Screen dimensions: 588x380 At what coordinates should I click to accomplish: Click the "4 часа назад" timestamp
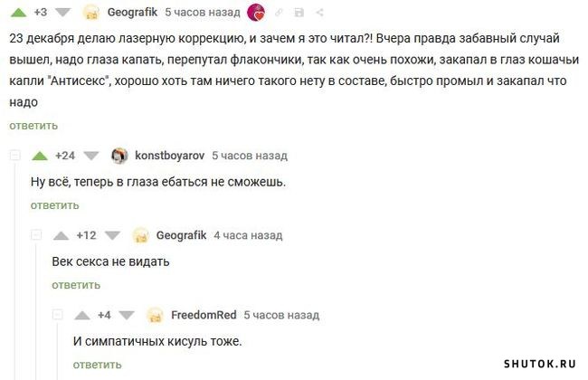[x=248, y=235]
